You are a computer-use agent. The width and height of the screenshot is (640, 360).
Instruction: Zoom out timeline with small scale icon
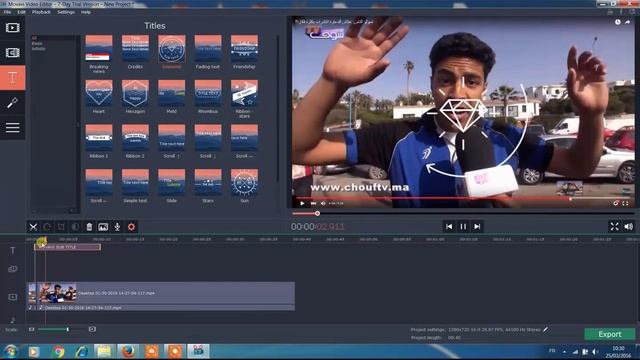(x=31, y=329)
